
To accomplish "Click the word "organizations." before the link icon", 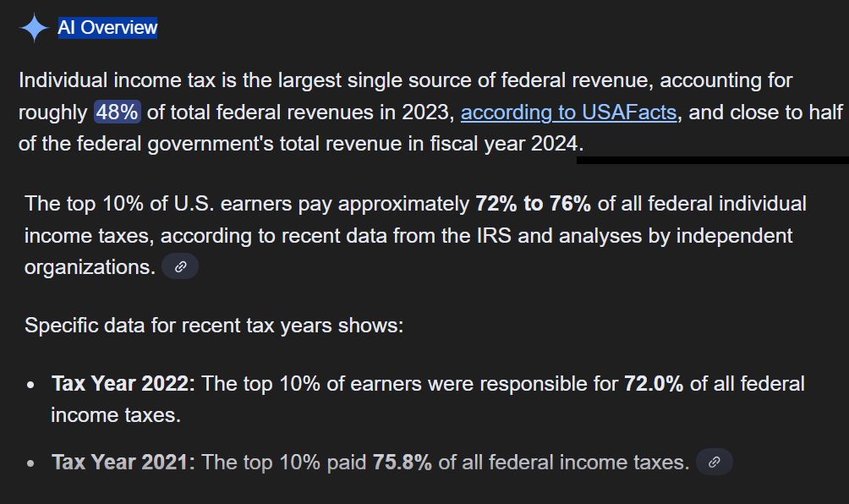I will 89,266.
